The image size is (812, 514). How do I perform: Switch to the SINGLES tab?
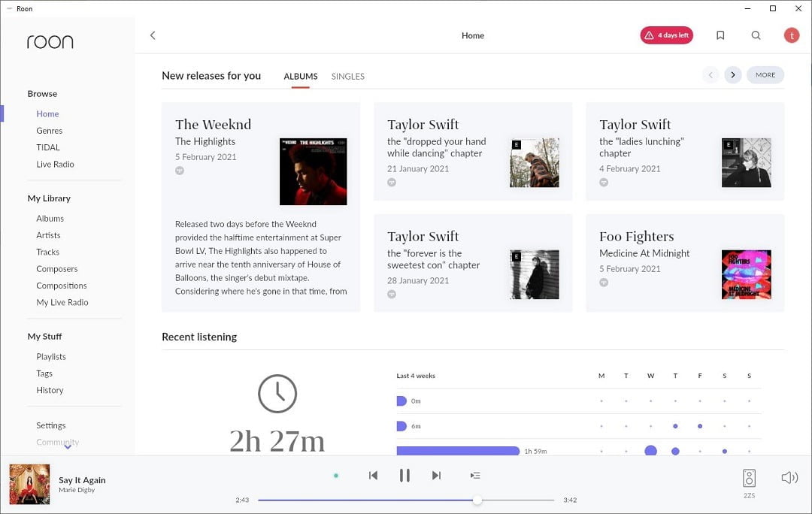pos(348,76)
